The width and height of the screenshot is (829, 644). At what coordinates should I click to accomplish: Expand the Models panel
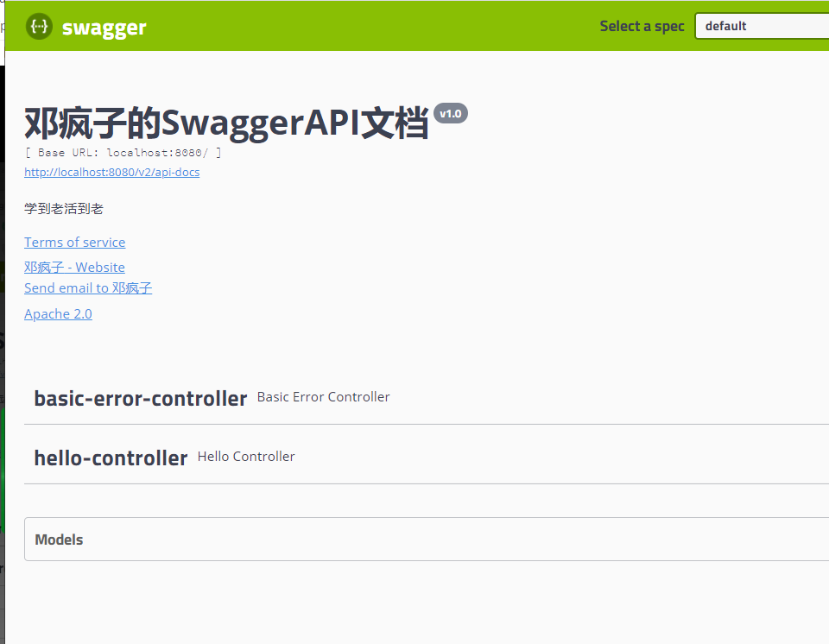pos(427,540)
